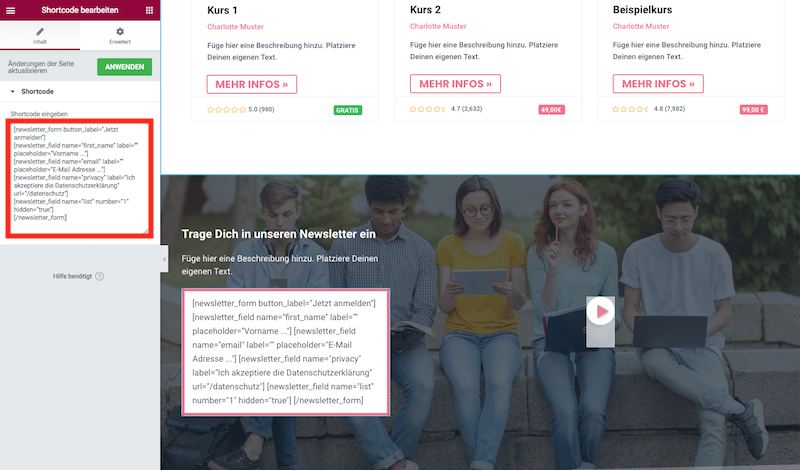This screenshot has width=800, height=470.
Task: Click the green ANWENDEN button
Action: tap(124, 67)
